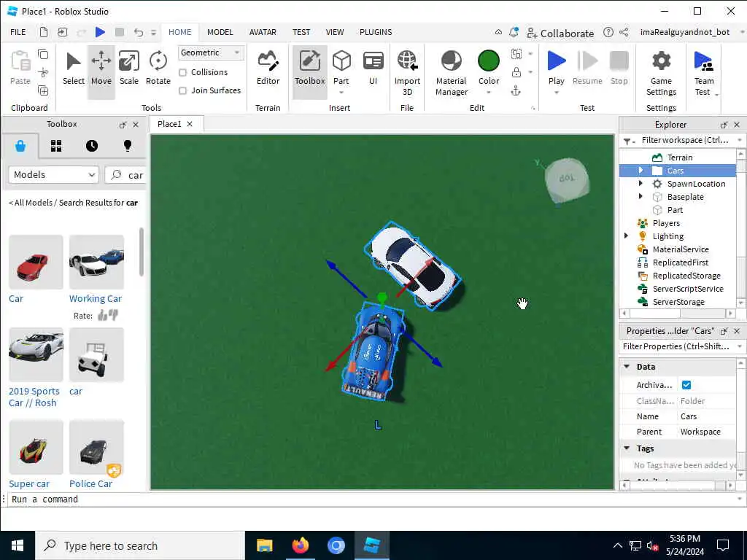Open the Play button dropdown arrow
This screenshot has width=747, height=560.
click(x=556, y=93)
